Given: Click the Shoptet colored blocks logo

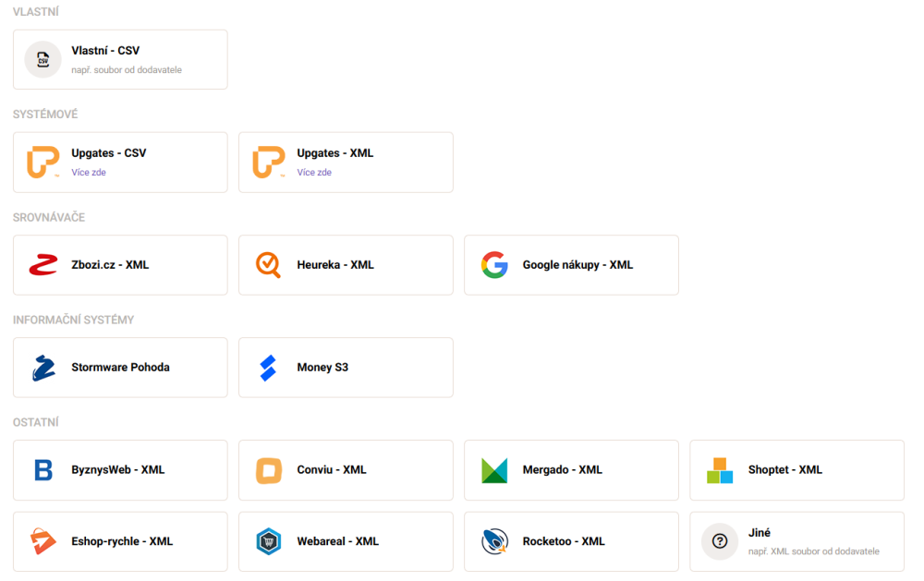Looking at the screenshot, I should click(720, 470).
